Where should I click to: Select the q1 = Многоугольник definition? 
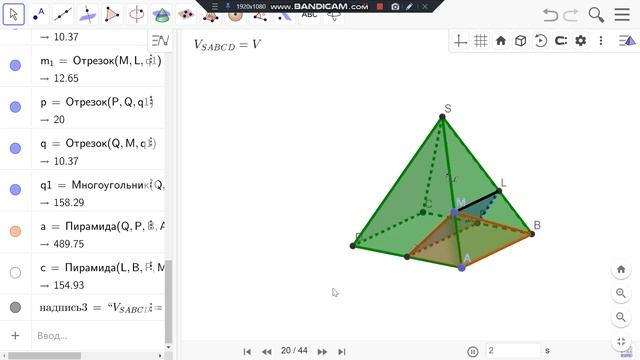pyautogui.click(x=102, y=185)
